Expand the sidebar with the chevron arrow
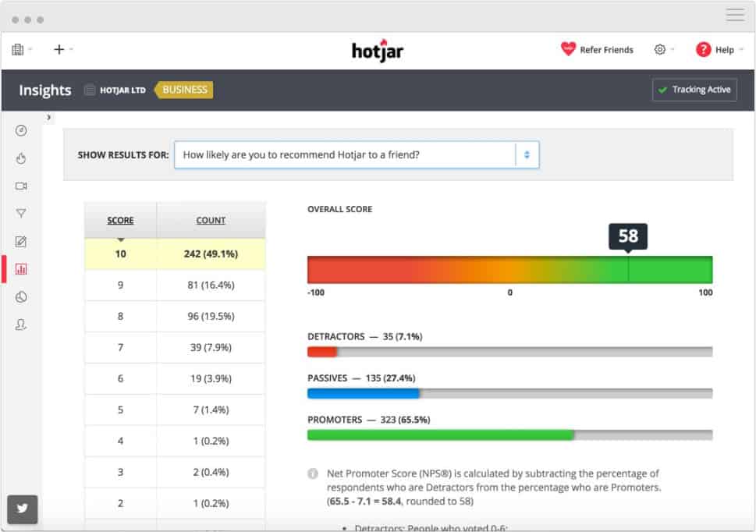This screenshot has width=756, height=532. [48, 117]
